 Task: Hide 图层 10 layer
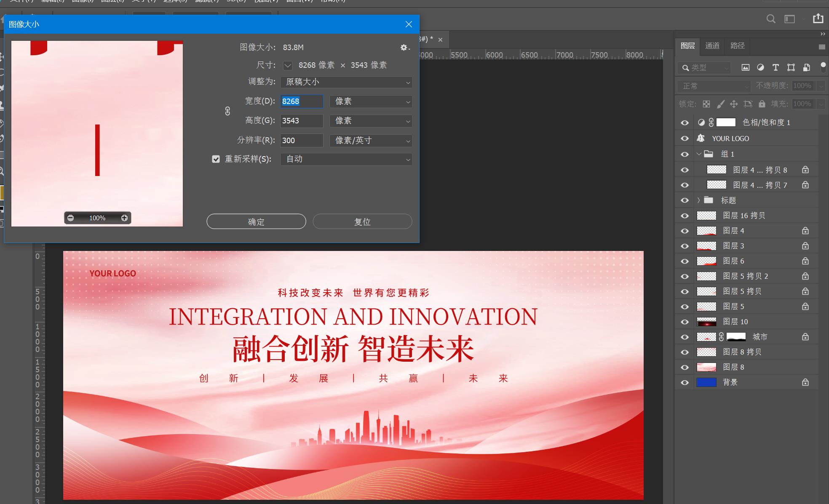click(685, 322)
